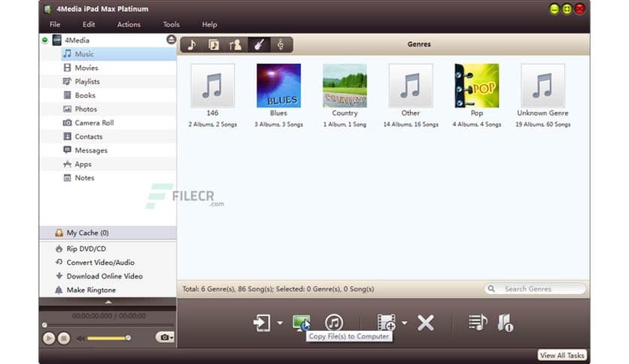Select the Country genre thumbnail
629x364 pixels.
click(345, 86)
